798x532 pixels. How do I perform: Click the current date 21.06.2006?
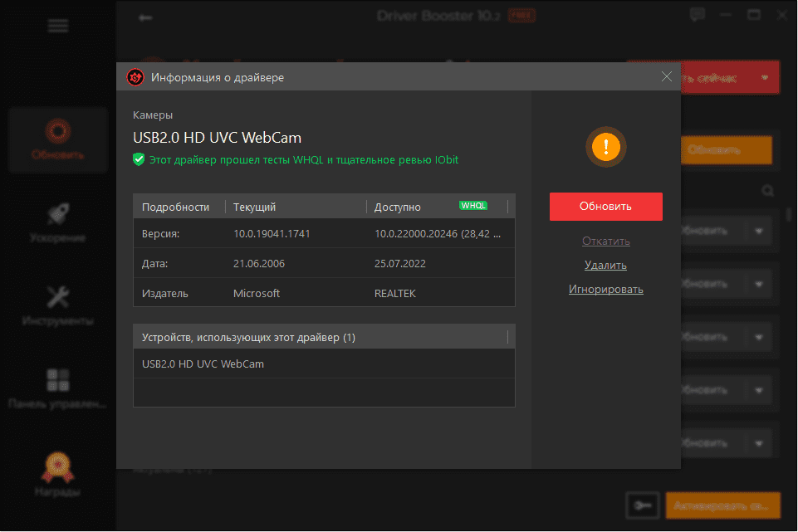[259, 263]
